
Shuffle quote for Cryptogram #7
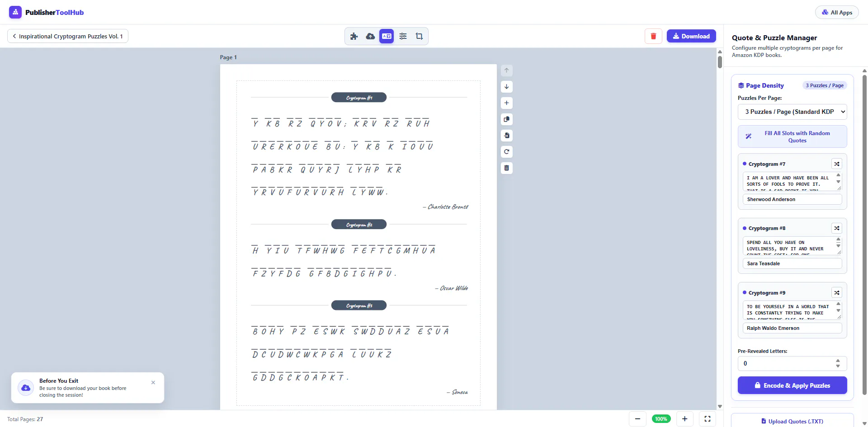click(x=836, y=164)
